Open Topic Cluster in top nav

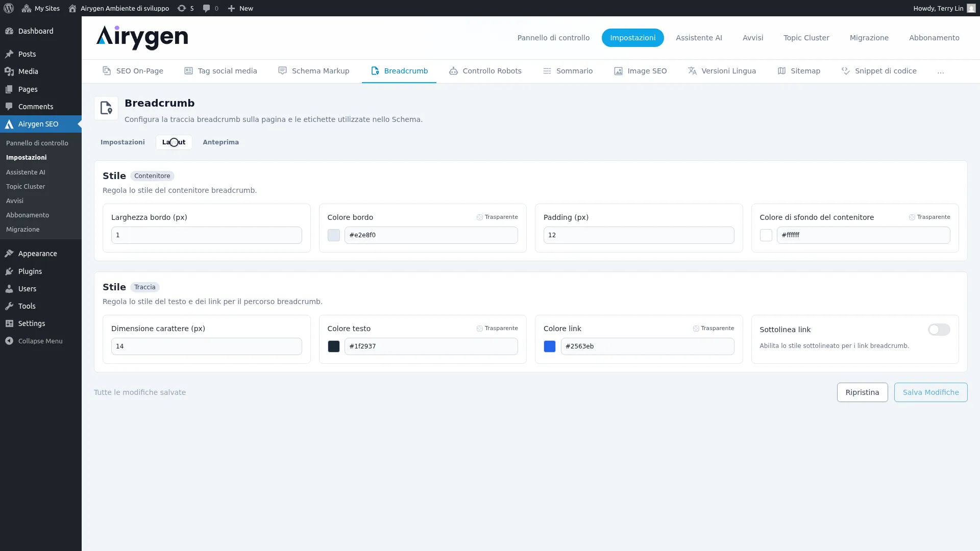tap(806, 38)
